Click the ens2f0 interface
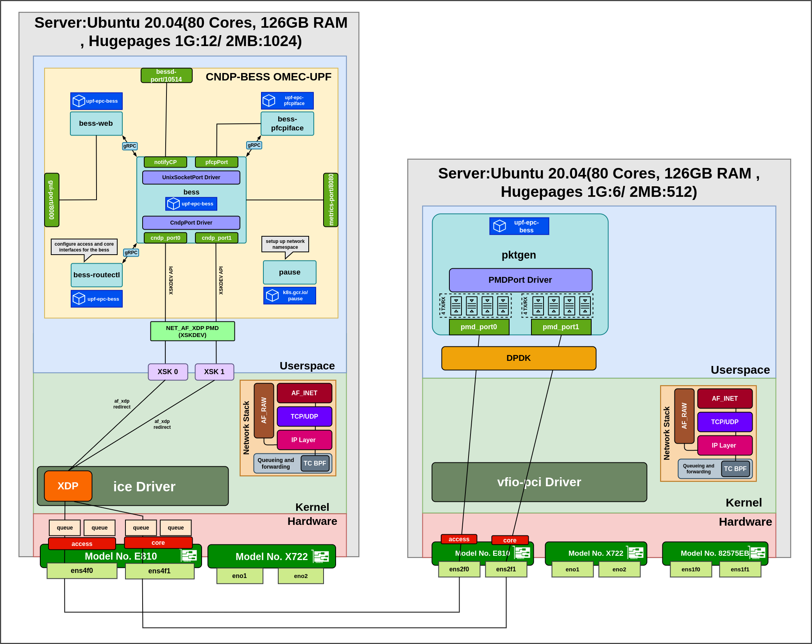The image size is (812, 644). (459, 569)
